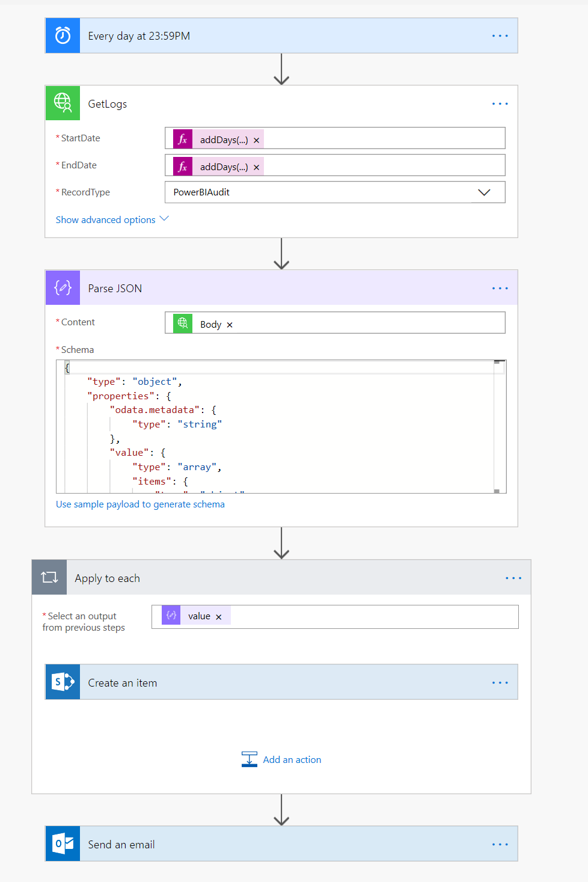Remove the EndDate addDays expression
This screenshot has height=882, width=588.
[x=257, y=168]
